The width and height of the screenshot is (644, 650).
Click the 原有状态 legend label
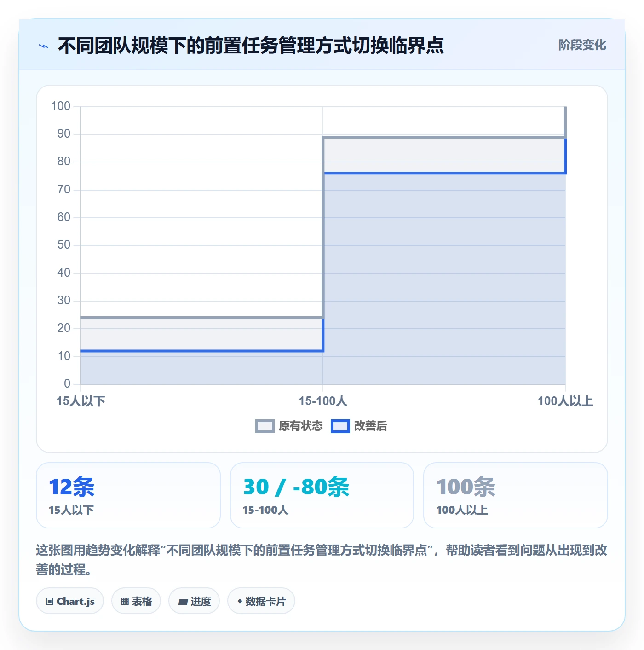point(301,426)
